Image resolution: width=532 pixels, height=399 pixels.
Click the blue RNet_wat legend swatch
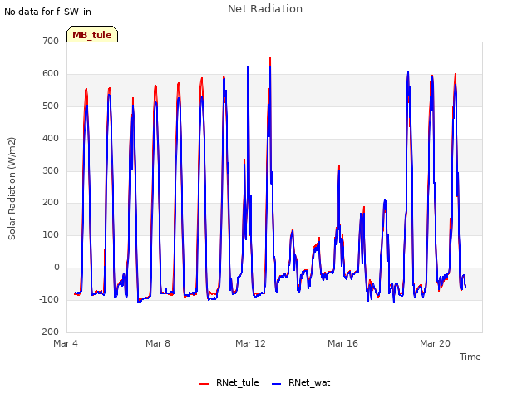coord(277,384)
